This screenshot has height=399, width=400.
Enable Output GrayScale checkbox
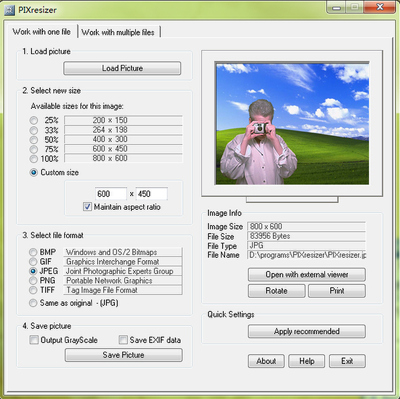(x=34, y=340)
